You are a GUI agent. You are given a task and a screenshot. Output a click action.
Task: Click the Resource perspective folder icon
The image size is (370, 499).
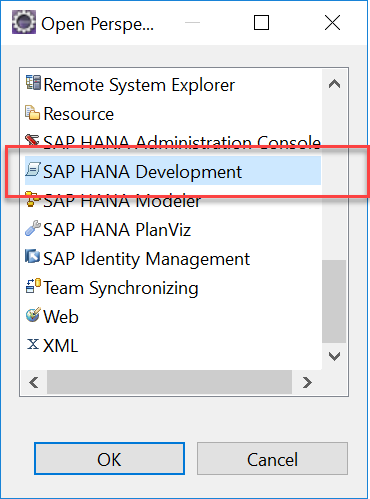tap(33, 113)
